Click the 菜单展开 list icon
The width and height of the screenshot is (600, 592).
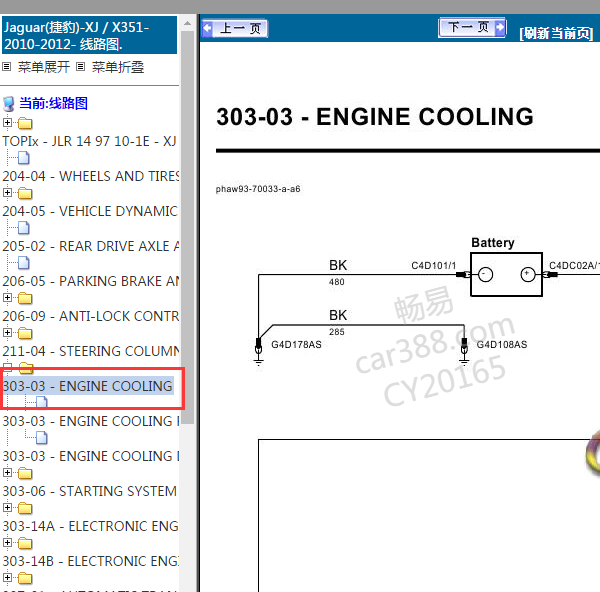tap(7, 67)
